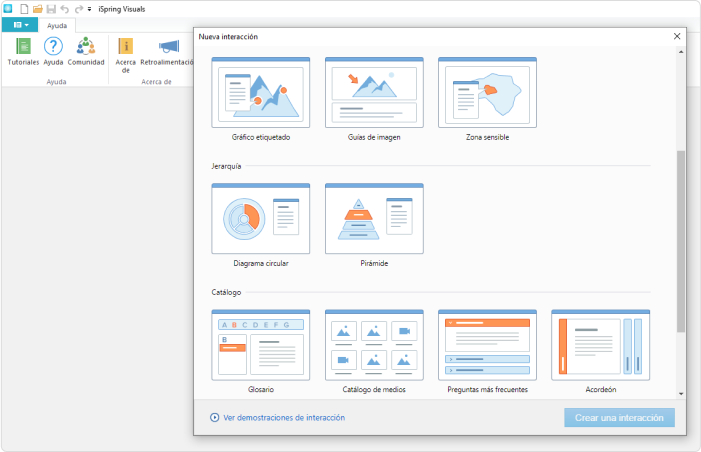This screenshot has height=452, width=701.
Task: Click Ver demostraciones de interacción link
Action: (x=284, y=418)
